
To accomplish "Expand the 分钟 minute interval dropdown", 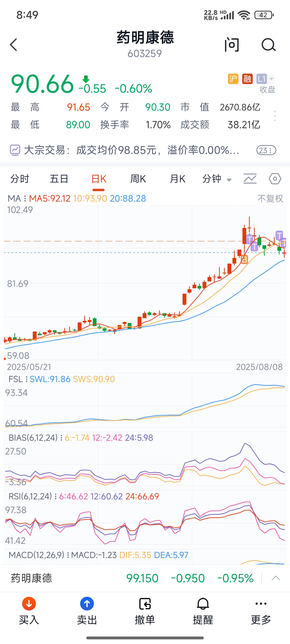I will pos(217,179).
